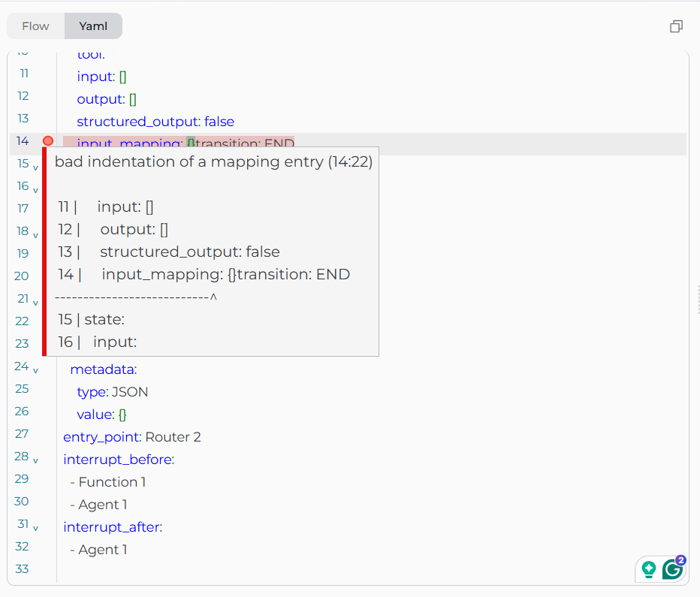The image size is (700, 597).
Task: Collapse the interrupt_before section
Action: click(x=35, y=460)
